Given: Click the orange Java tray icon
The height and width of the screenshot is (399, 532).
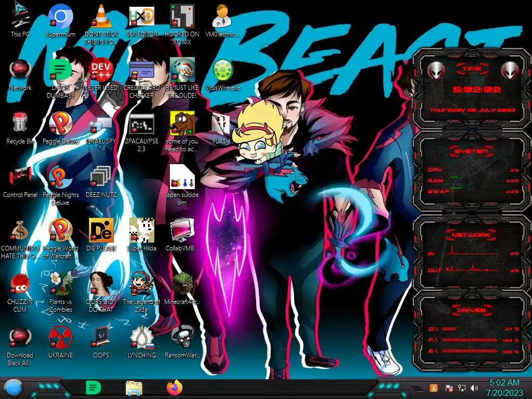Looking at the screenshot, I should (x=434, y=388).
